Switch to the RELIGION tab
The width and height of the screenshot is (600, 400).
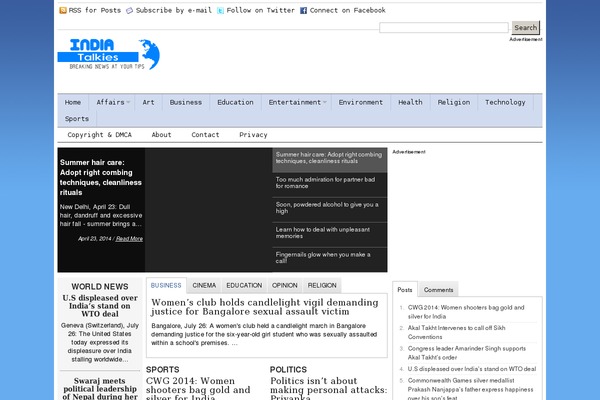pos(322,286)
